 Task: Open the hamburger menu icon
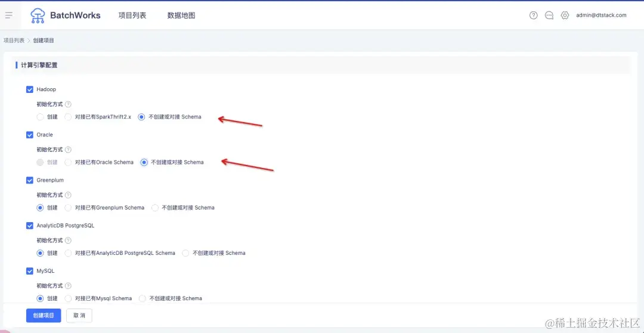point(8,15)
